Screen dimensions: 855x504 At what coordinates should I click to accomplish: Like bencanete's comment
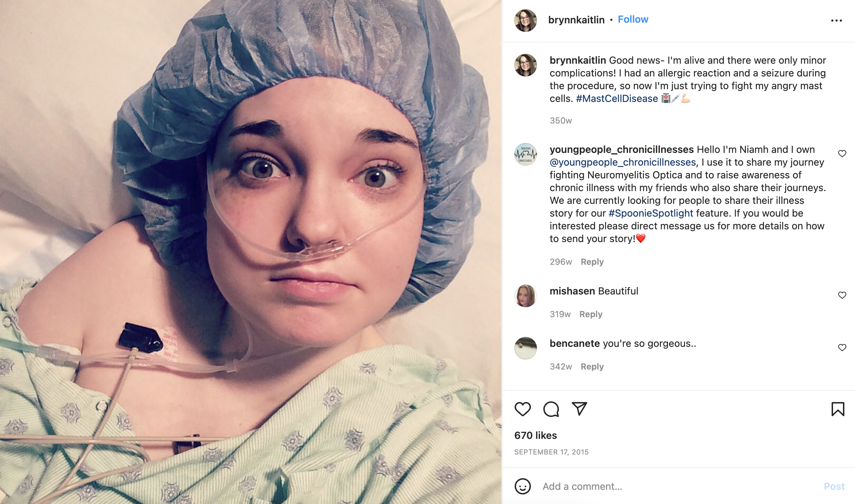pos(842,347)
